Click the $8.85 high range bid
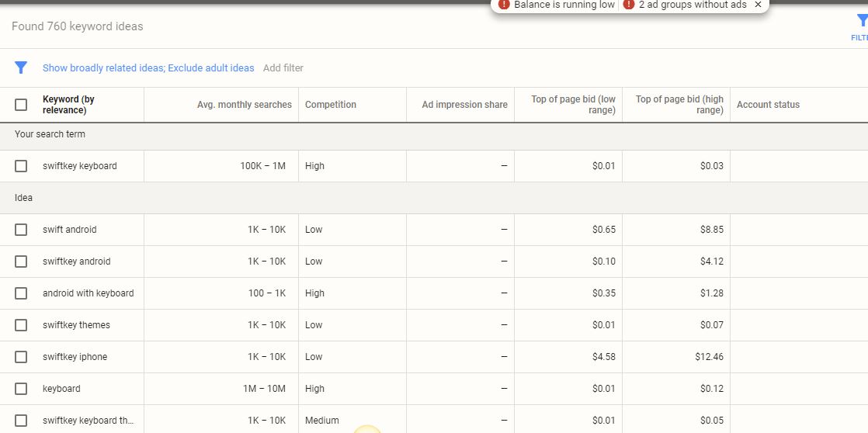 pos(712,230)
